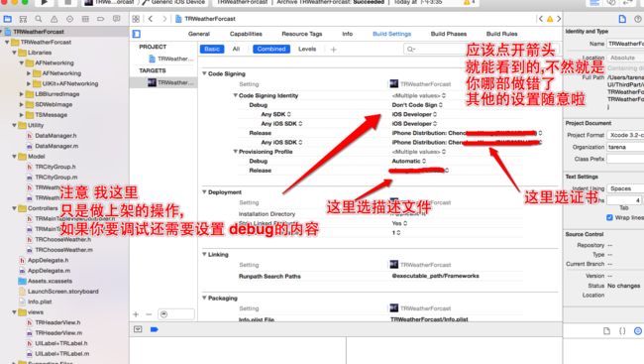644x364 pixels.
Task: Stop the running build
Action: (x=67, y=2)
